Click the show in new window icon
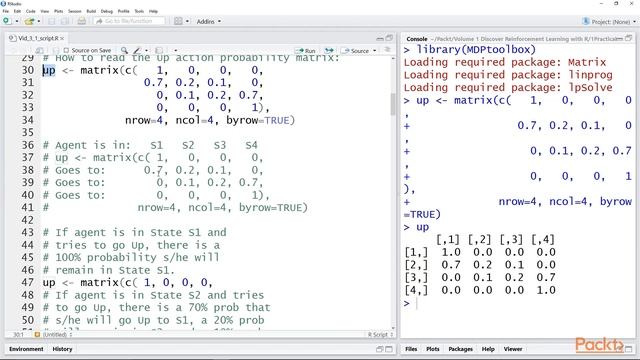This screenshot has height=360, width=640. click(40, 51)
